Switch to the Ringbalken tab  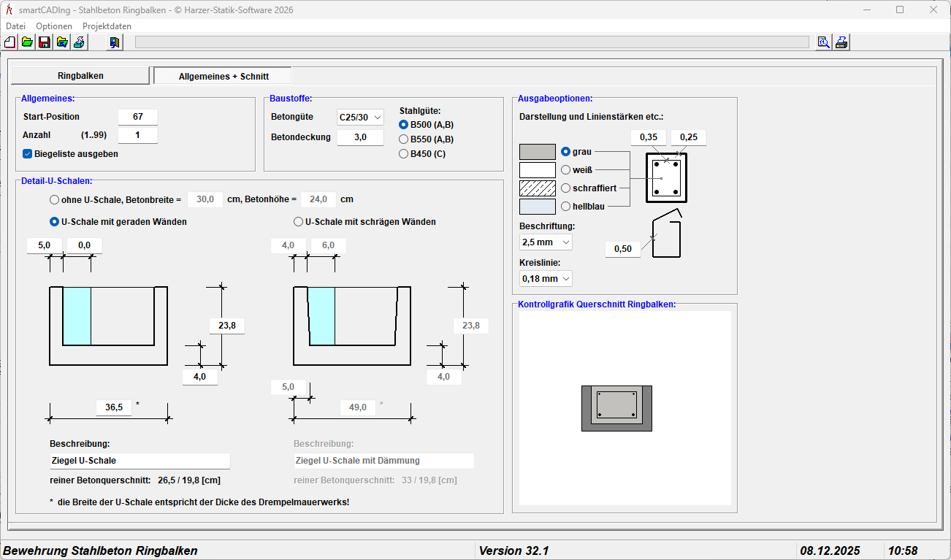point(80,76)
